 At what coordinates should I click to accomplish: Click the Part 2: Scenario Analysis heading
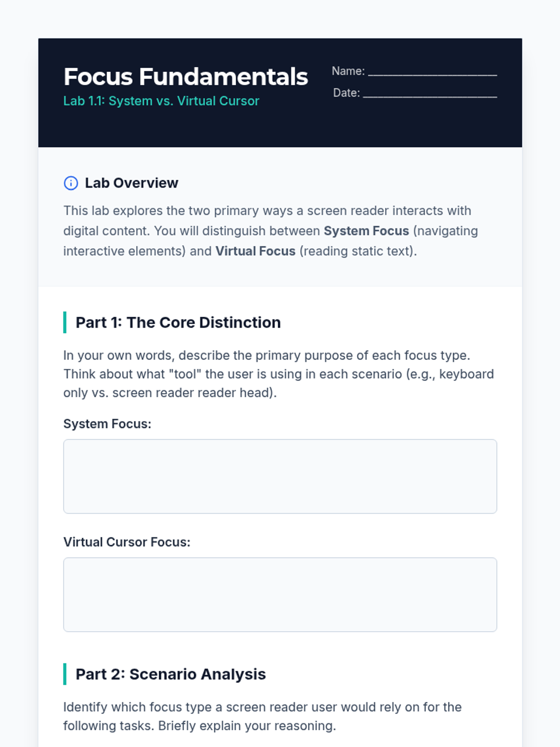tap(170, 674)
